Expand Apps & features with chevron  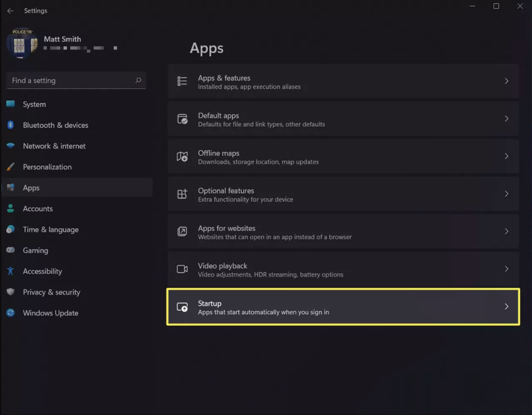(x=506, y=81)
